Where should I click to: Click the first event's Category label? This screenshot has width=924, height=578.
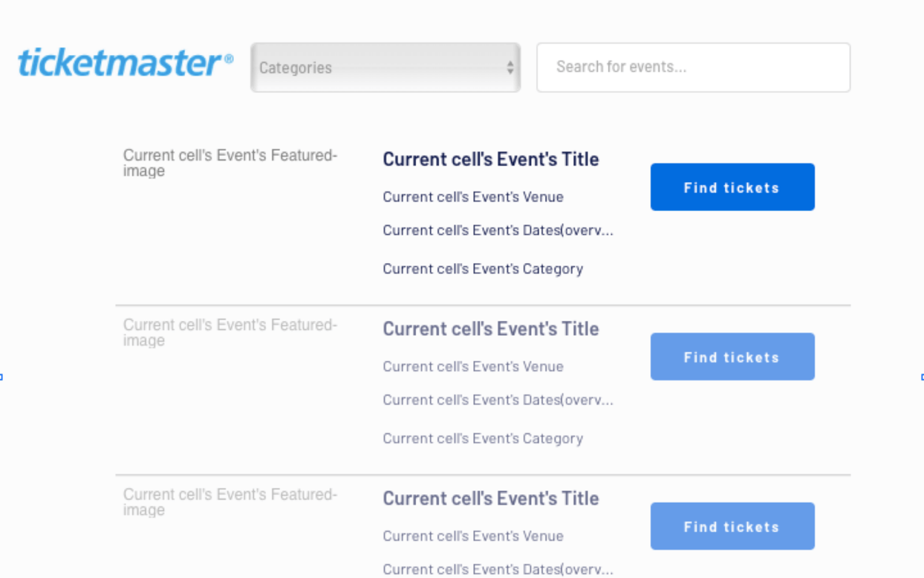click(x=482, y=268)
